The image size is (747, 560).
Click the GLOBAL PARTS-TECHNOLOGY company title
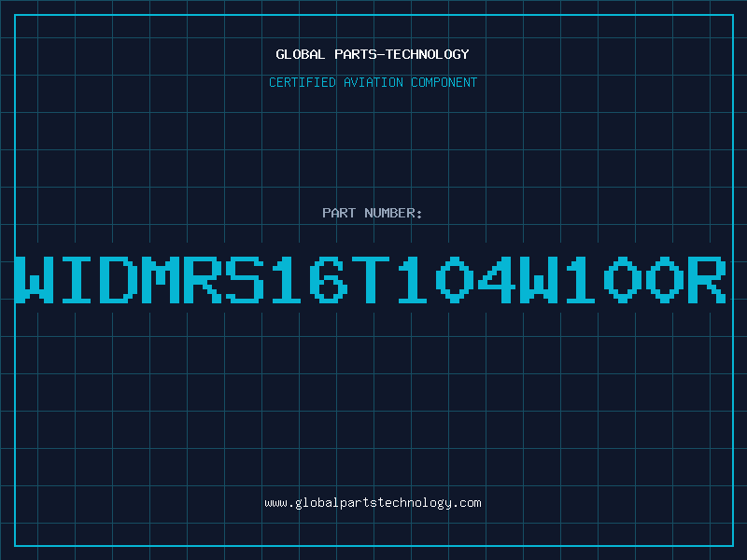coord(373,54)
